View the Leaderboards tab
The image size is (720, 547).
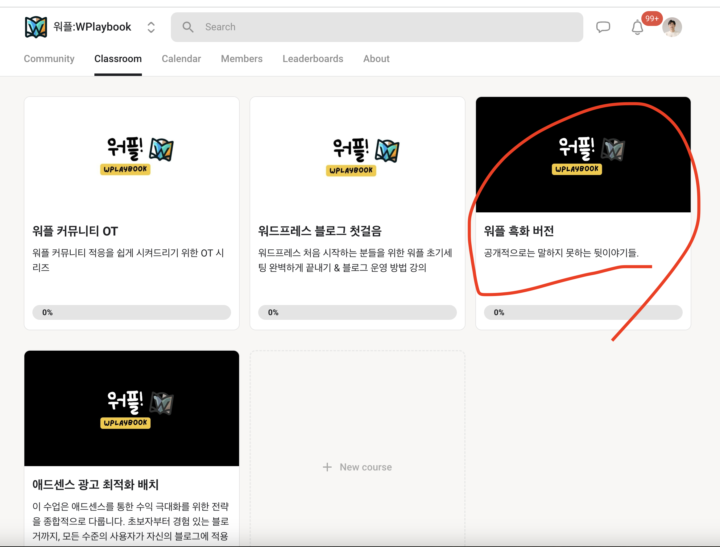click(x=312, y=59)
